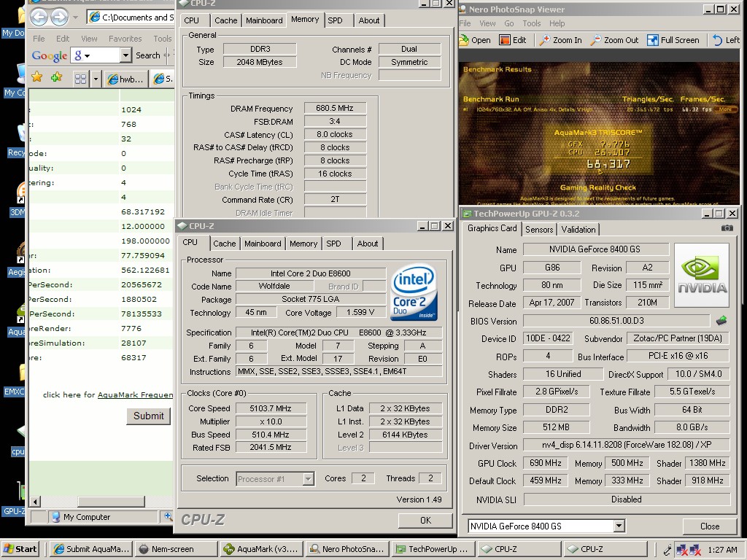
Task: Open GPU selector dropdown in GPU-Z
Action: (619, 526)
